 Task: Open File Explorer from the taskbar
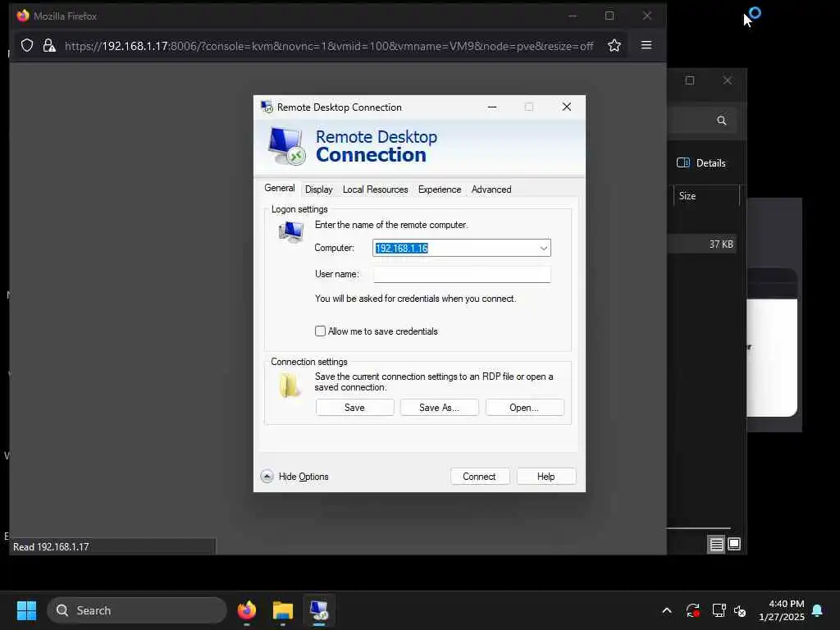(x=282, y=610)
